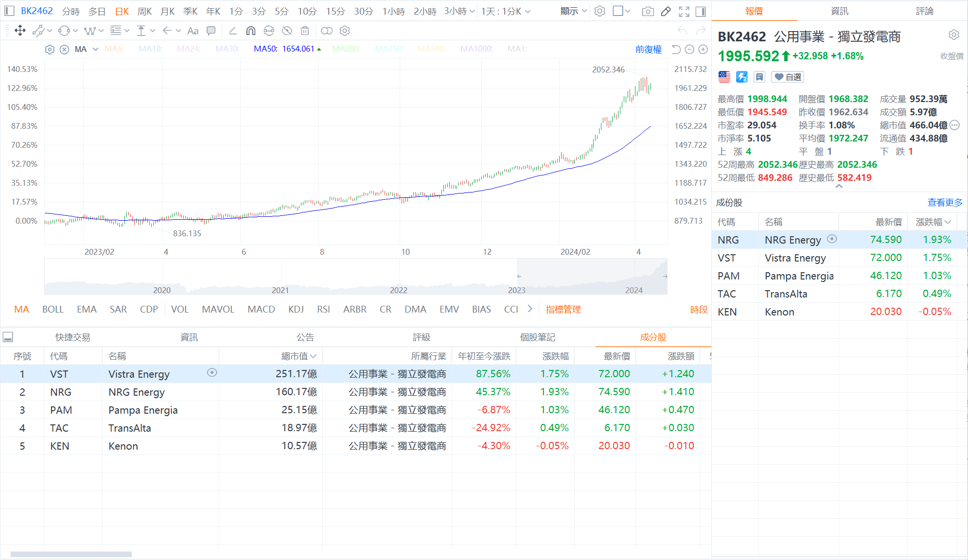Open the MA indicator settings gear
968x560 pixels.
[x=50, y=49]
